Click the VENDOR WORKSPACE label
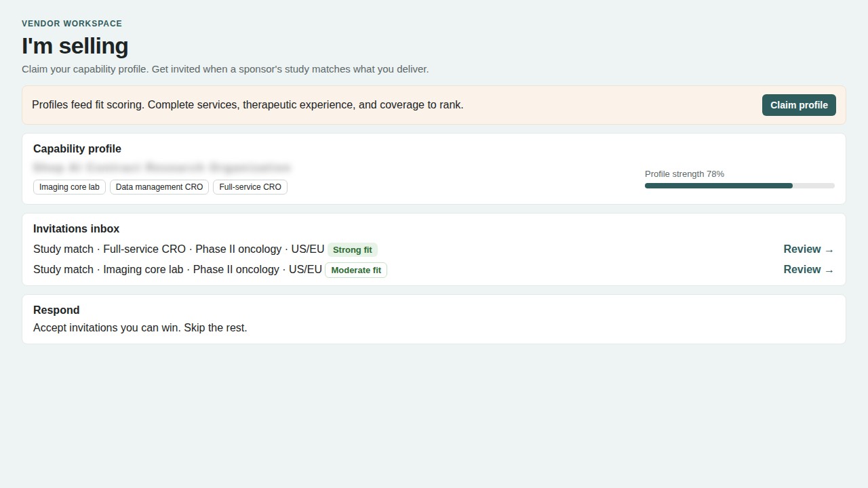Image resolution: width=868 pixels, height=488 pixels. (x=72, y=24)
